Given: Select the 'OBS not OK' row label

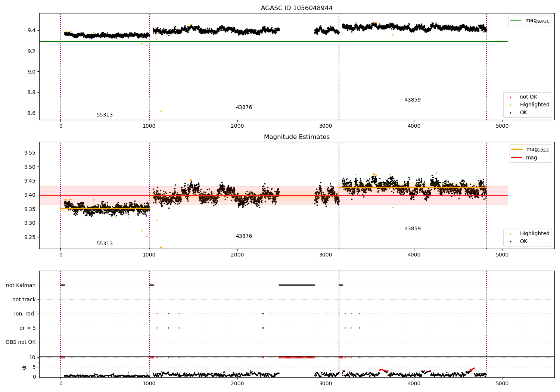Looking at the screenshot, I should 21,342.
